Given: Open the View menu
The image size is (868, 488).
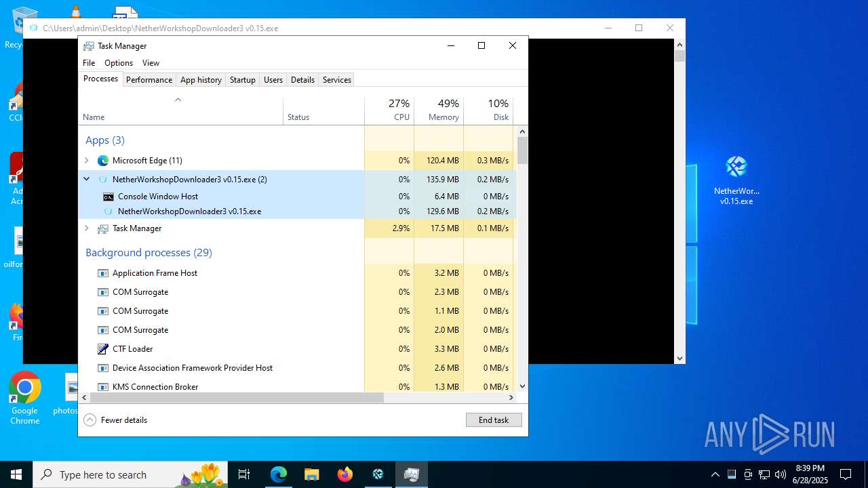Looking at the screenshot, I should [151, 63].
